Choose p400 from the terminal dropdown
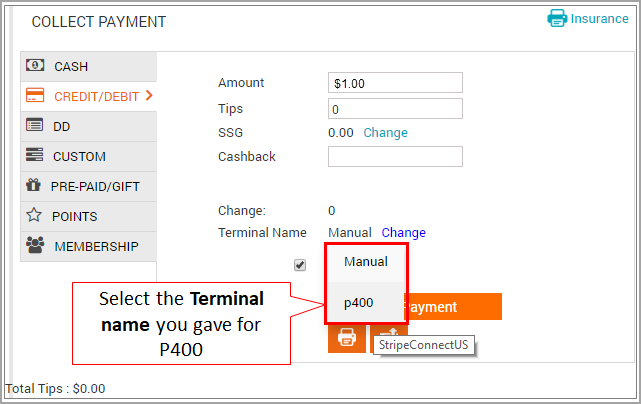641x404 pixels. point(366,303)
